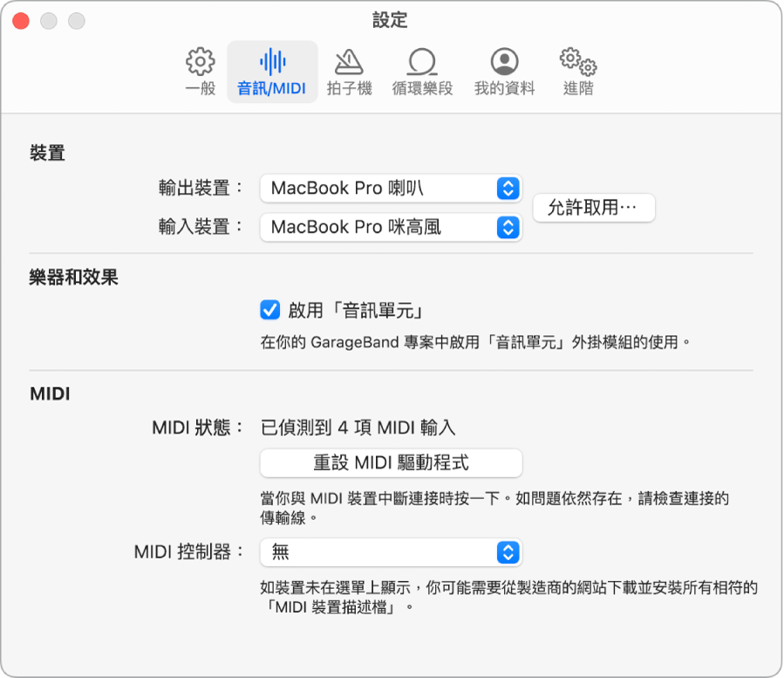Open the 一般 general settings gear tab
Screen dimensions: 784x678
201,72
